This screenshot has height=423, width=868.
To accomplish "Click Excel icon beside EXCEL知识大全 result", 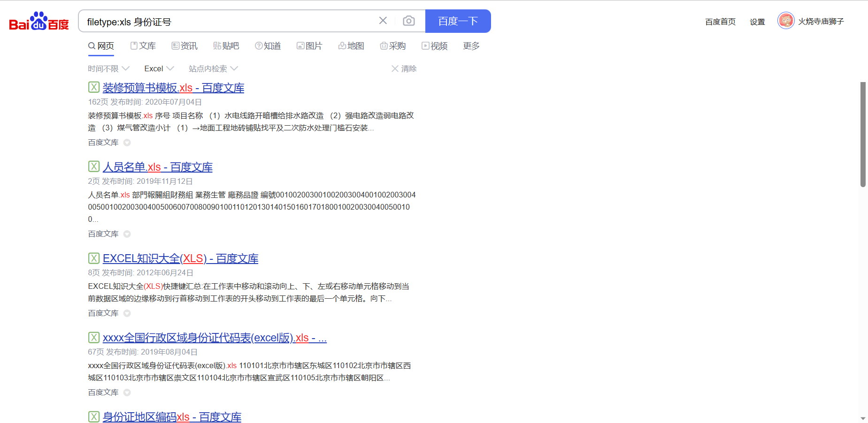I will tap(94, 258).
